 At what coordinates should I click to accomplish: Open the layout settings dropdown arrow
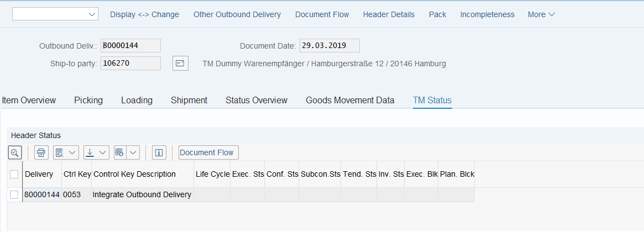[133, 152]
